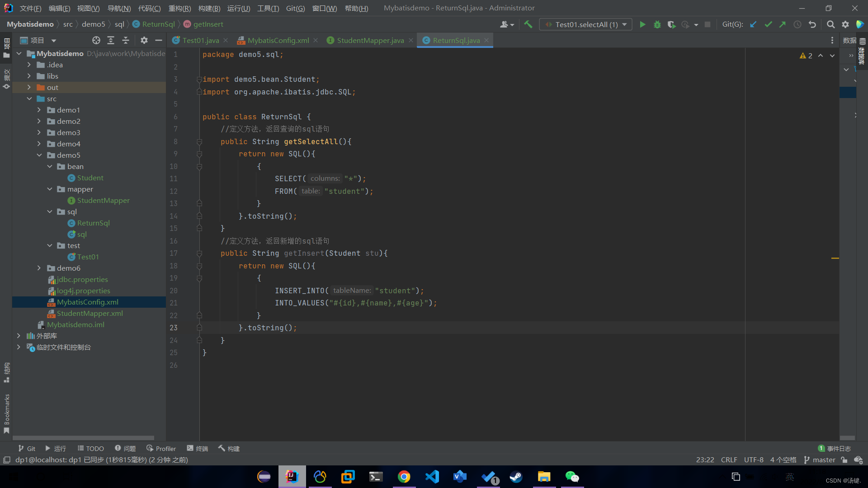Screen dimensions: 868x488
Task: Open run configuration dropdown Test01.selectAll
Action: tap(586, 24)
